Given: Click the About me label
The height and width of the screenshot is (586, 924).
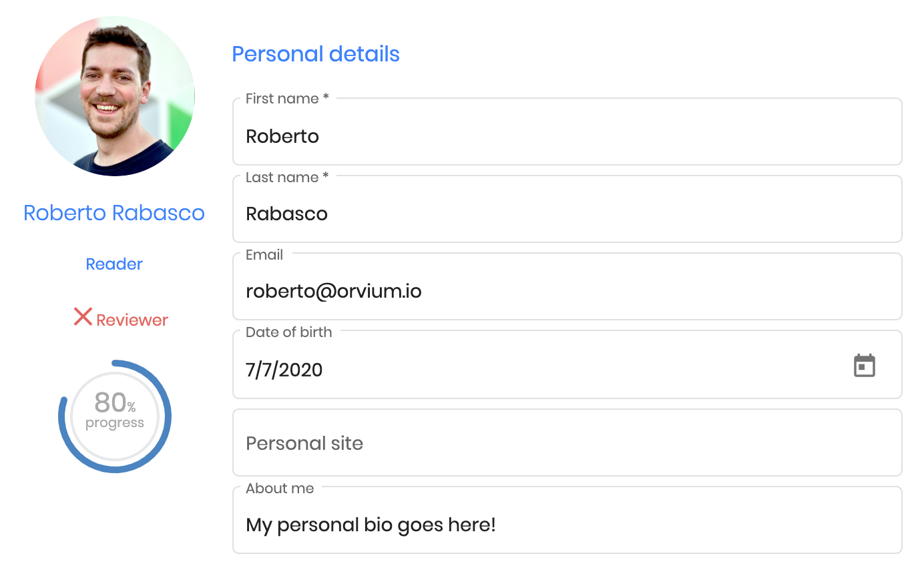Looking at the screenshot, I should click(x=280, y=489).
